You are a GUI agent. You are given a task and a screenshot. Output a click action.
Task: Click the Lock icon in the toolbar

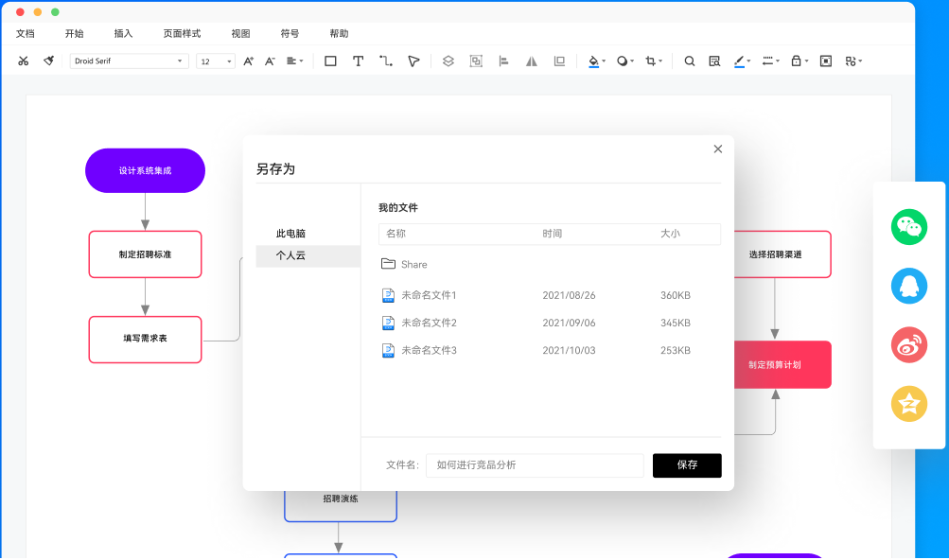pos(794,60)
